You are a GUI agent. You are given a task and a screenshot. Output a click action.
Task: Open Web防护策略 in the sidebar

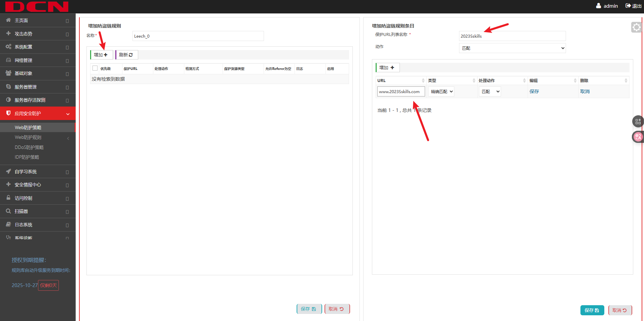28,127
